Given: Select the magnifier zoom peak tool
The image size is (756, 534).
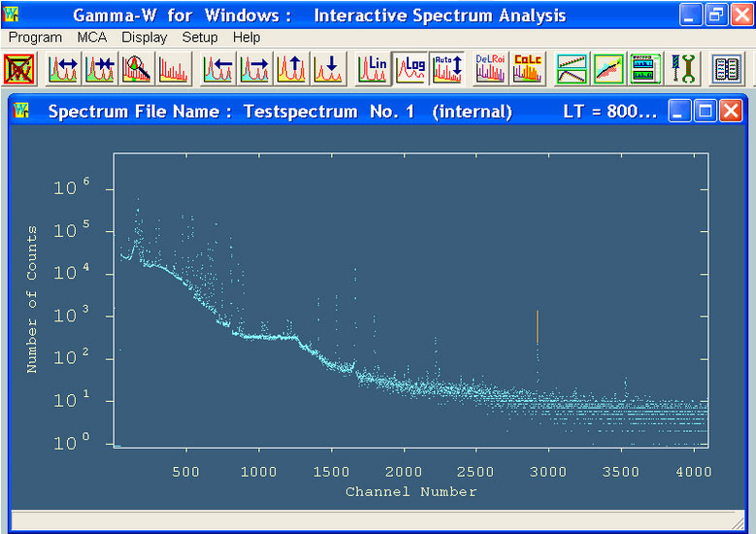Looking at the screenshot, I should (x=137, y=69).
